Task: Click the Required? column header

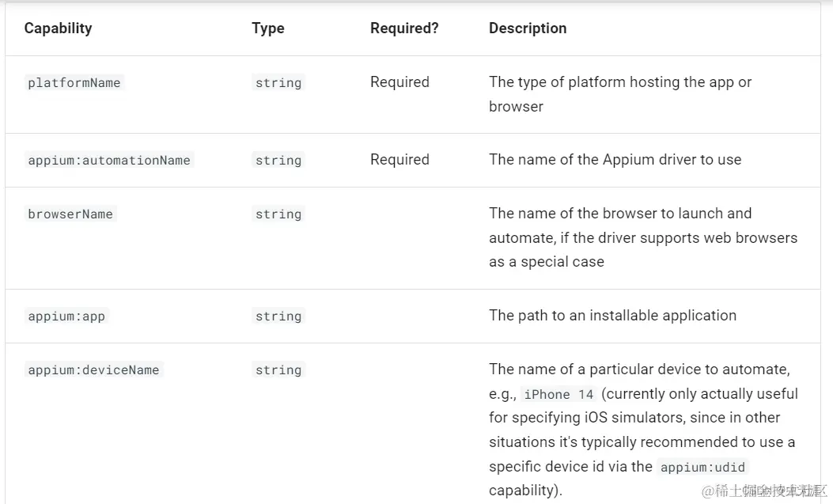Action: [x=404, y=28]
